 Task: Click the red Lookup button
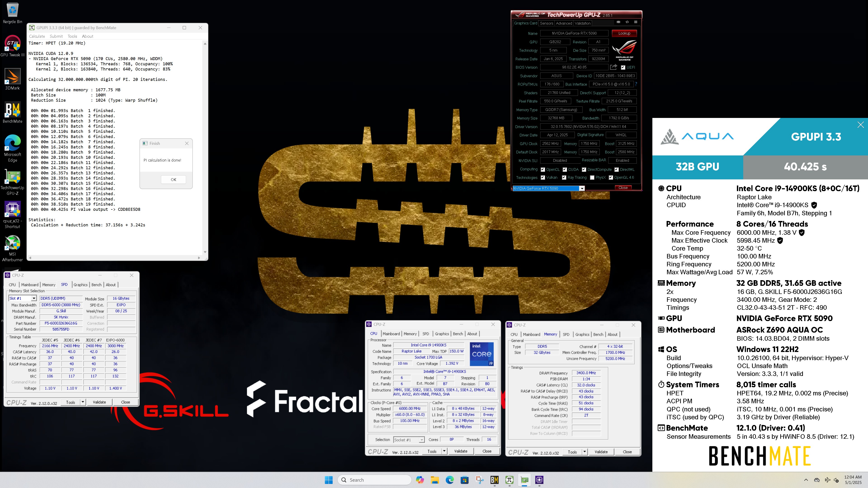(x=624, y=33)
